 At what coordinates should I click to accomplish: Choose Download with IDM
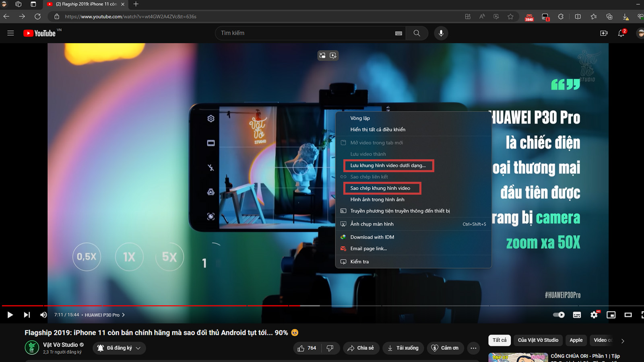[x=413, y=237]
